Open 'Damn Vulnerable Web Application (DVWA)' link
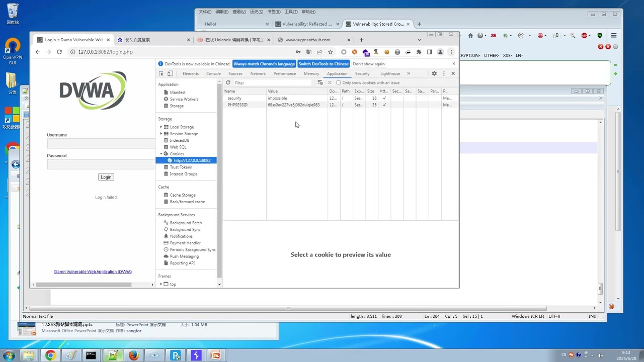The image size is (644, 362). (93, 271)
